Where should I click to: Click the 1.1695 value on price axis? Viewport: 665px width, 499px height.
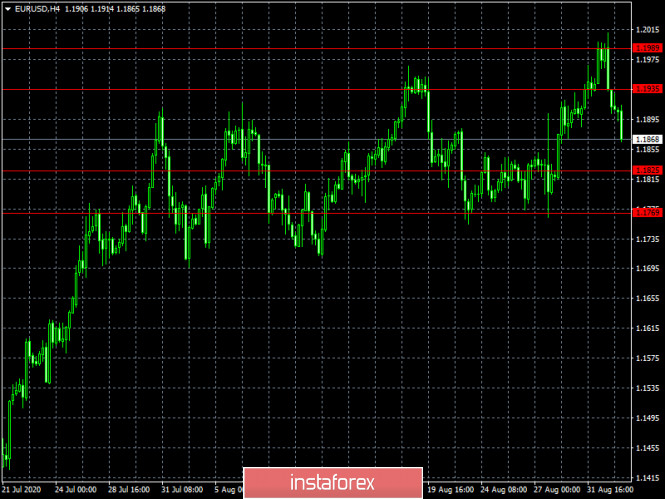649,269
